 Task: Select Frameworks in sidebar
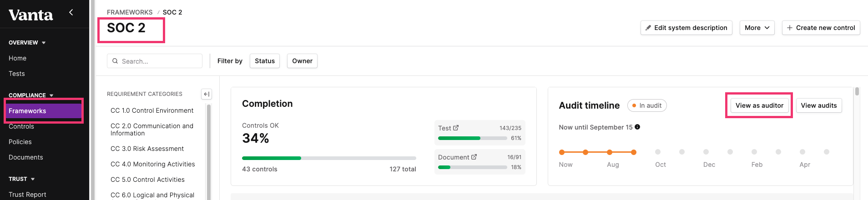point(44,111)
